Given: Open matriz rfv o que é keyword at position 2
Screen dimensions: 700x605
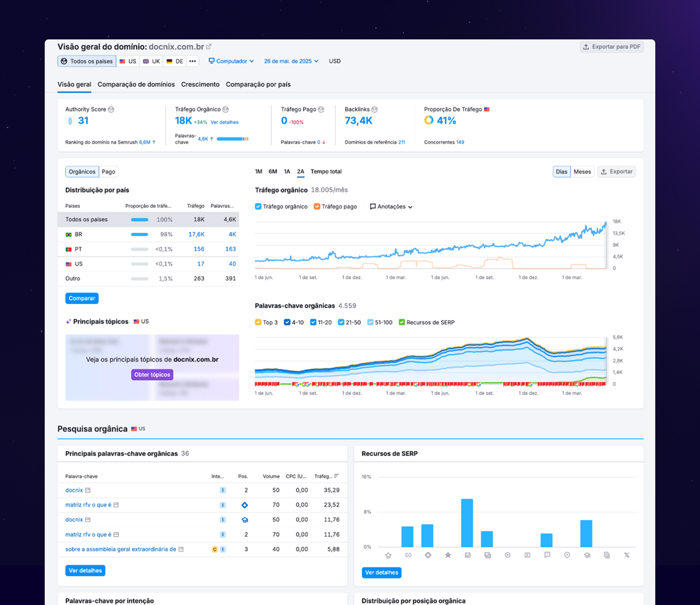Looking at the screenshot, I should 88,534.
